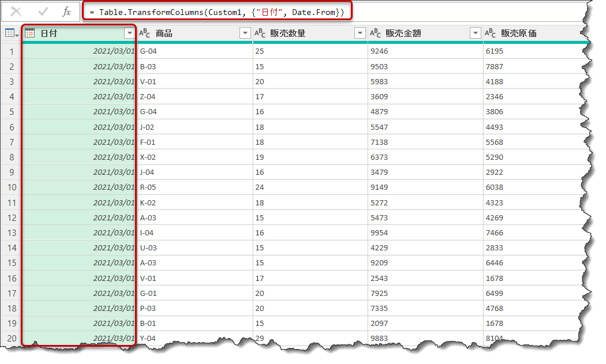Select the 日付 column header
Image resolution: width=606 pixels, height=364 pixels.
click(x=79, y=33)
